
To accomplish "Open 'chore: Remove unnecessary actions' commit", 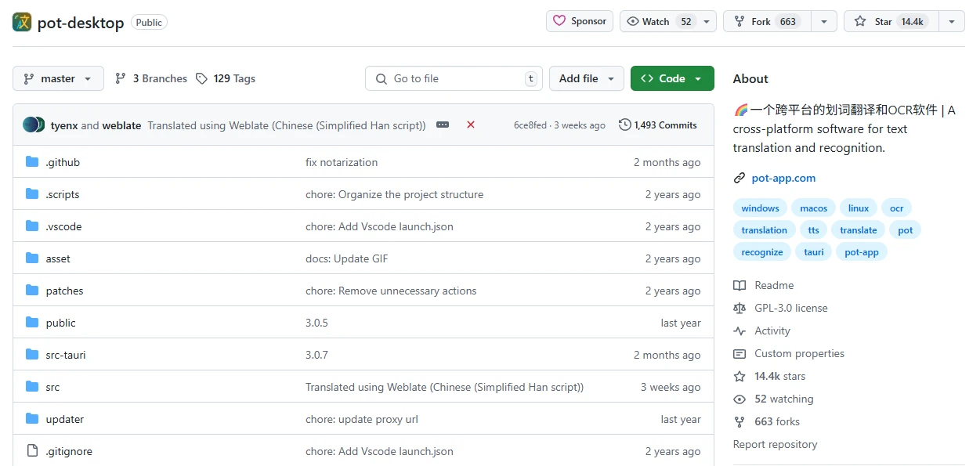I will coord(391,291).
